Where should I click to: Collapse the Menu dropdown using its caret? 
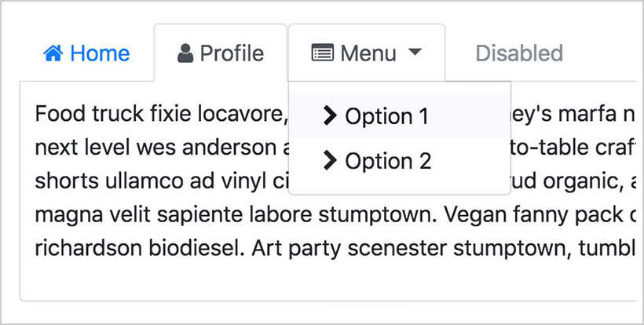coord(416,53)
